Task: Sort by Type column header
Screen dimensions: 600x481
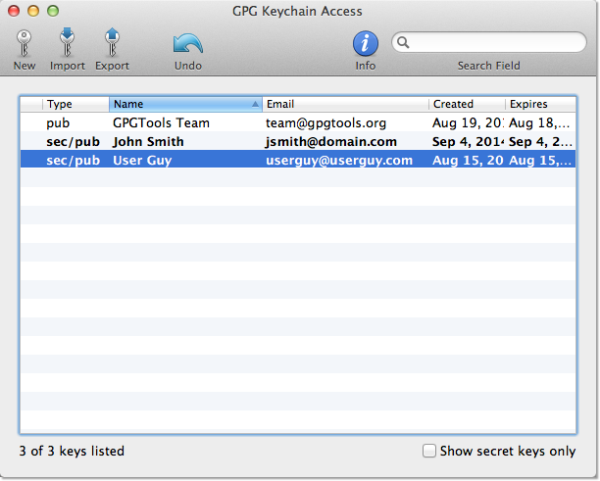Action: coord(76,104)
